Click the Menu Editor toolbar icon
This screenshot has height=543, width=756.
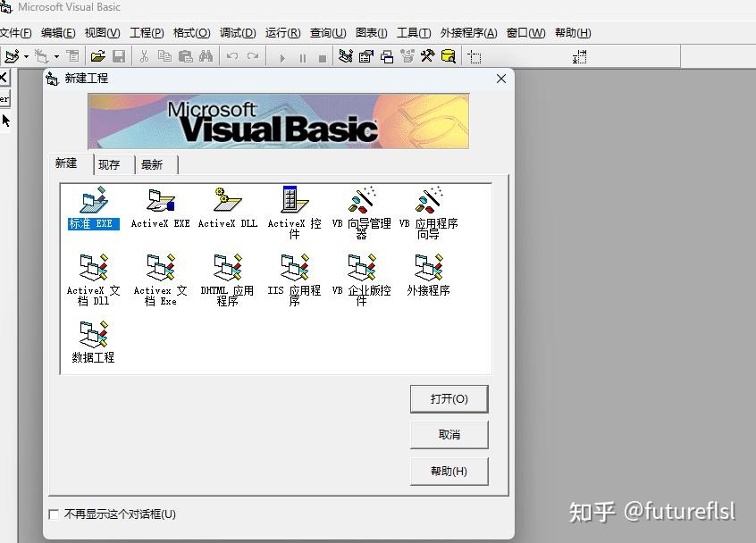72,56
